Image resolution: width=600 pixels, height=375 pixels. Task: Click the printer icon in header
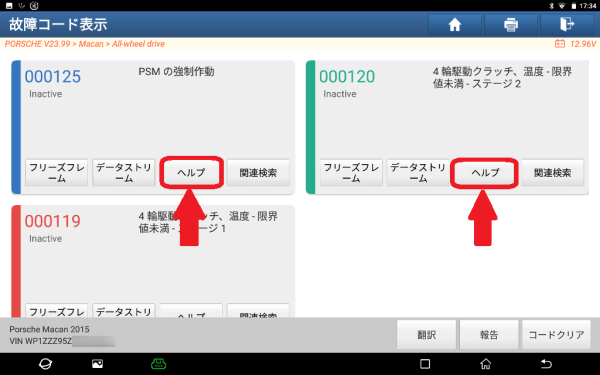(511, 25)
